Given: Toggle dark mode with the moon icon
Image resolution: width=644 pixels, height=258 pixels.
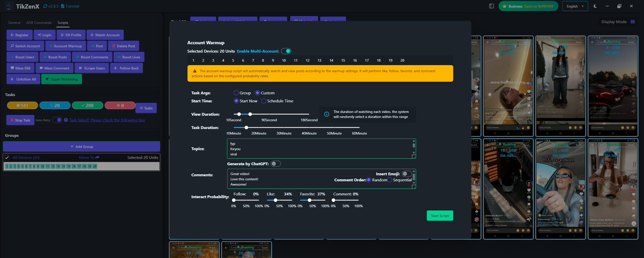Looking at the screenshot, I should [x=595, y=6].
